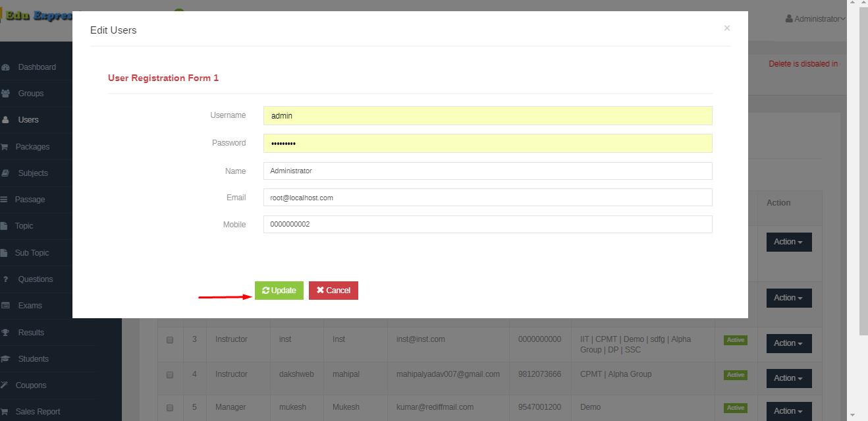Screen dimensions: 868x421
Task: Navigate to Subjects in sidebar
Action: point(33,173)
